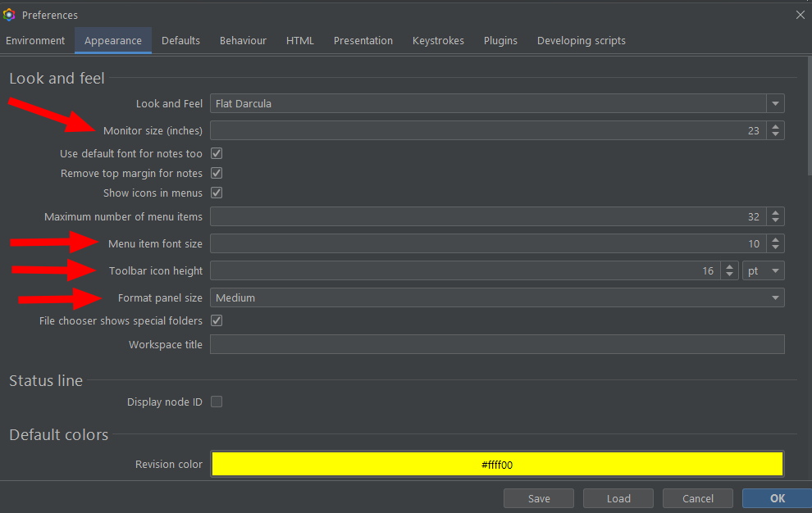Viewport: 812px width, 513px height.
Task: Click the Monitor size value field
Action: 488,130
